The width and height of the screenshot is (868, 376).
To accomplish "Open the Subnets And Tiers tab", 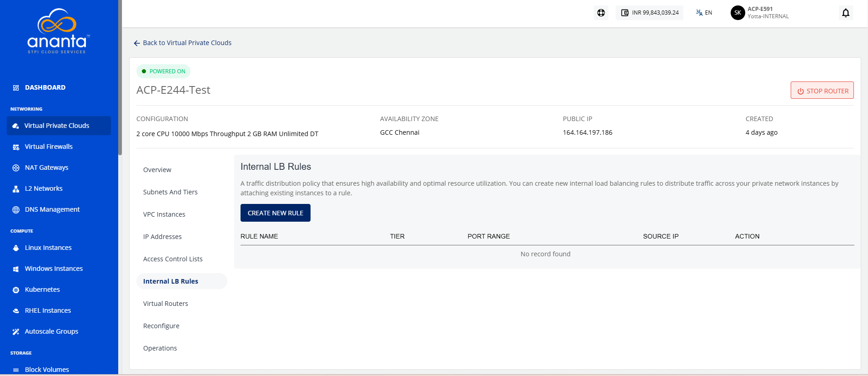I will tap(171, 192).
